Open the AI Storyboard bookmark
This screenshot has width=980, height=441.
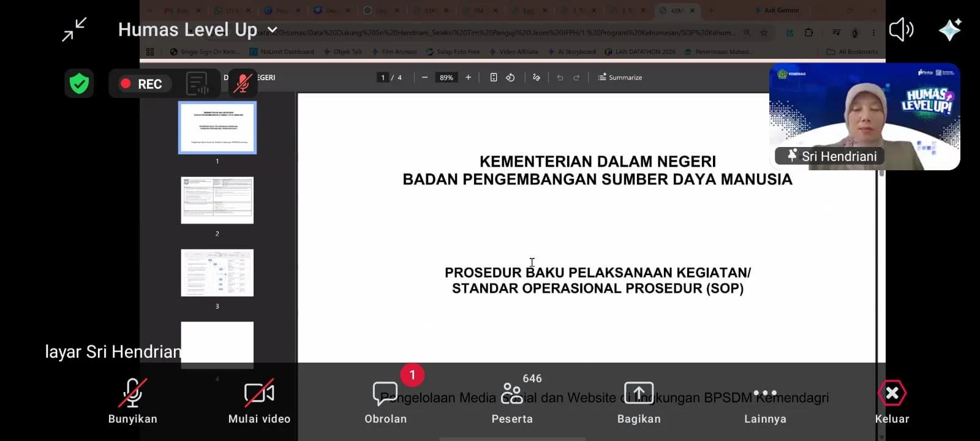coord(572,52)
